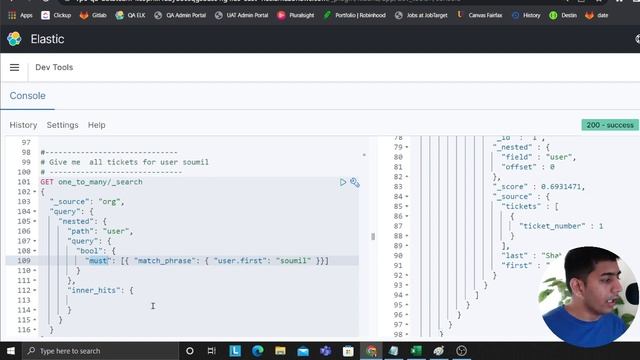Open the History bookmark in bookmarks bar
The width and height of the screenshot is (640, 360).
click(x=526, y=15)
